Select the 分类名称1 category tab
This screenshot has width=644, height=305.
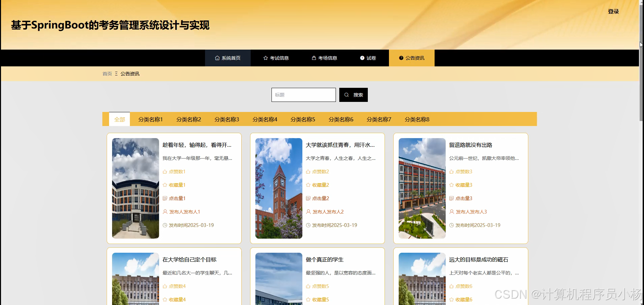coord(150,119)
